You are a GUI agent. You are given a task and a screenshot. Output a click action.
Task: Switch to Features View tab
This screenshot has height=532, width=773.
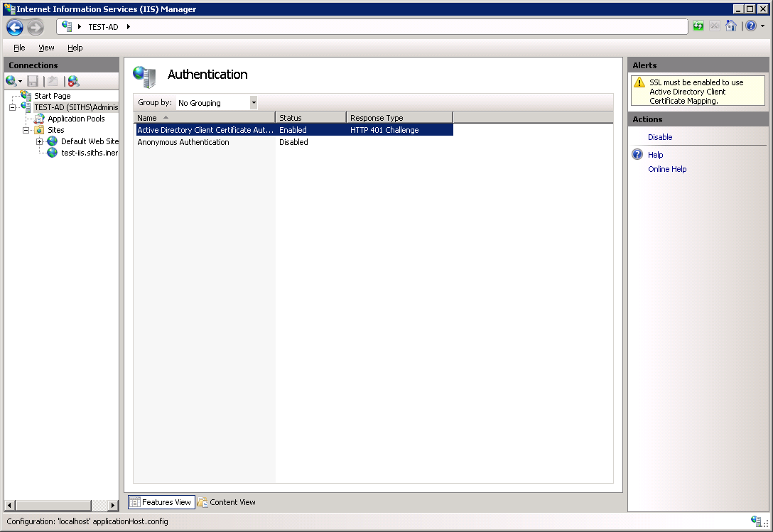162,502
